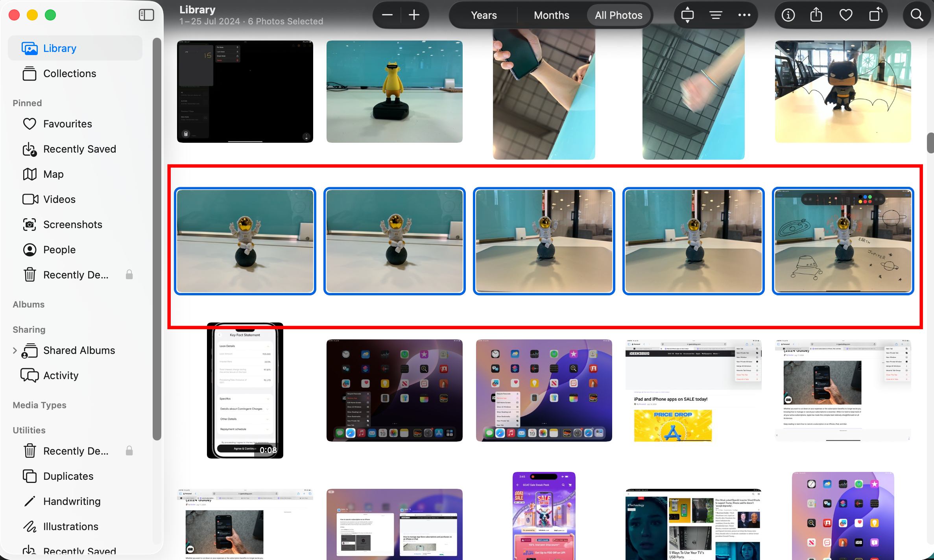Zoom in thumbnails with plus button

point(414,15)
